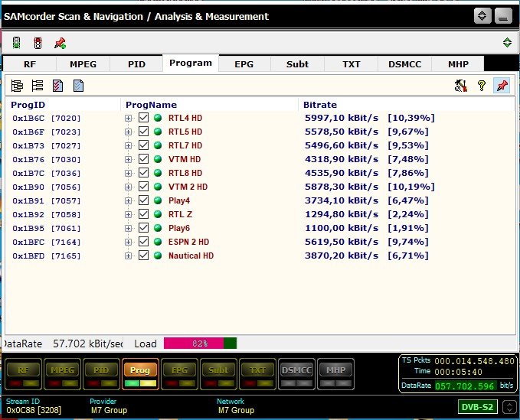
Task: Expand the VTM HD tree node
Action: point(129,159)
